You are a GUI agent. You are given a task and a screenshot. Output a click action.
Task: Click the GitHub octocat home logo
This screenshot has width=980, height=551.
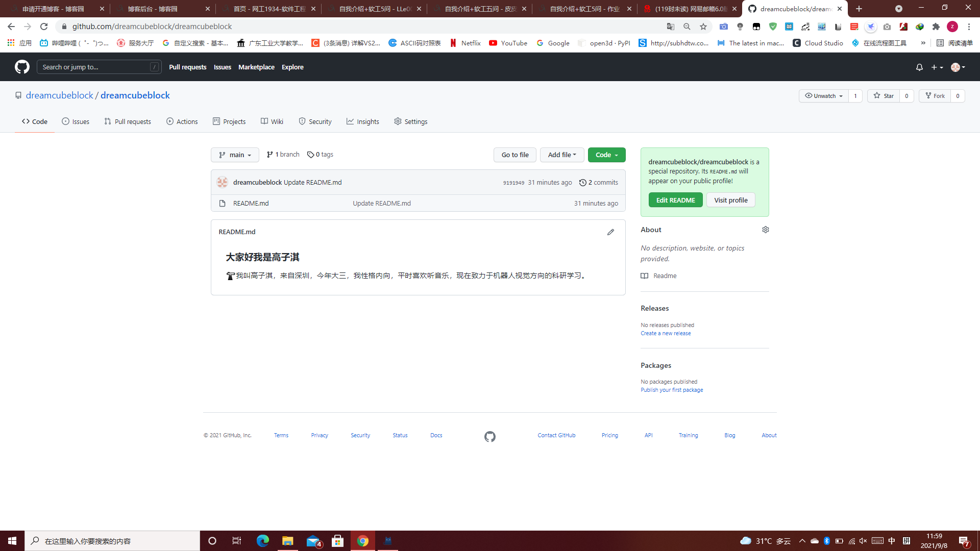22,67
